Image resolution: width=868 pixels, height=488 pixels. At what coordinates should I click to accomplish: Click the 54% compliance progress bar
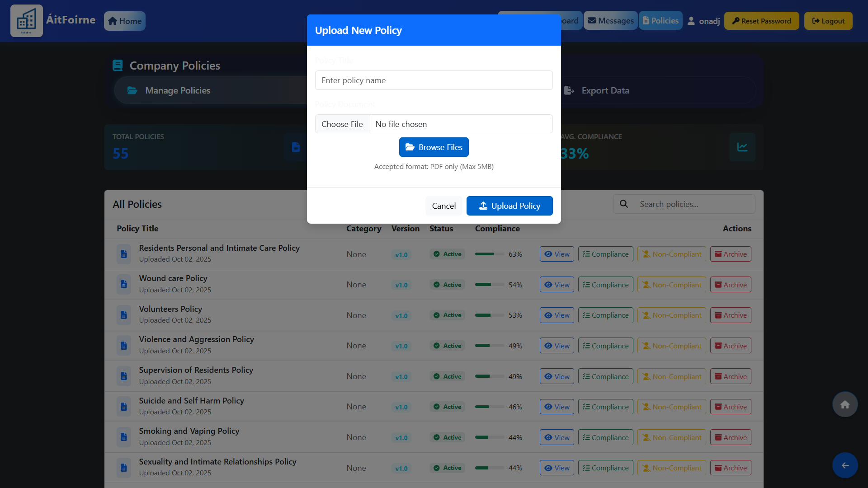coord(490,285)
